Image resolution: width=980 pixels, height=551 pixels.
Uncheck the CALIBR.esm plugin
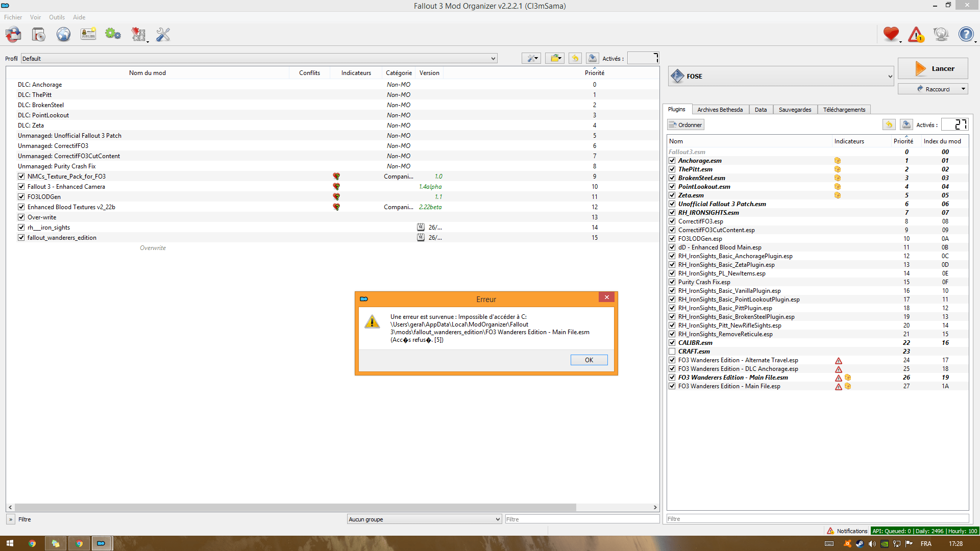coord(672,343)
